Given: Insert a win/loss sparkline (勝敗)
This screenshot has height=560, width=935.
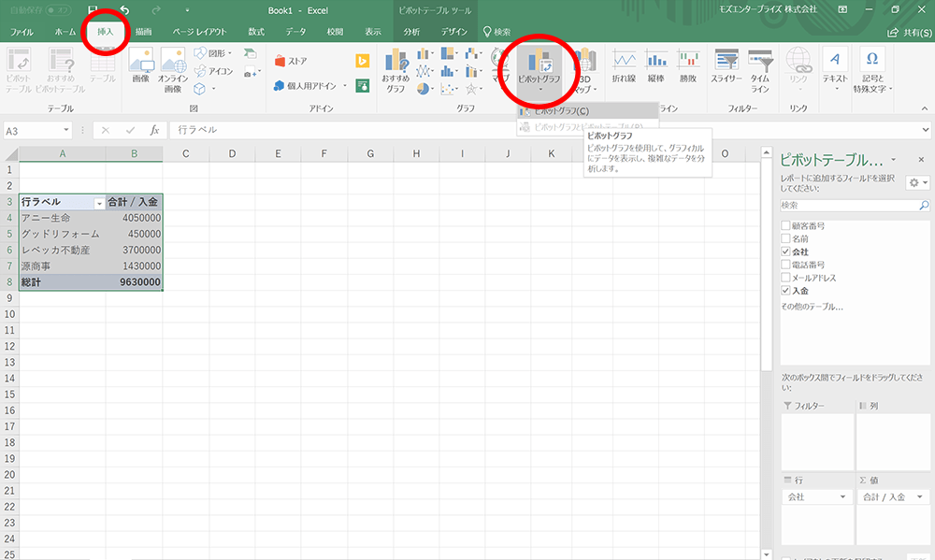Looking at the screenshot, I should pos(688,66).
